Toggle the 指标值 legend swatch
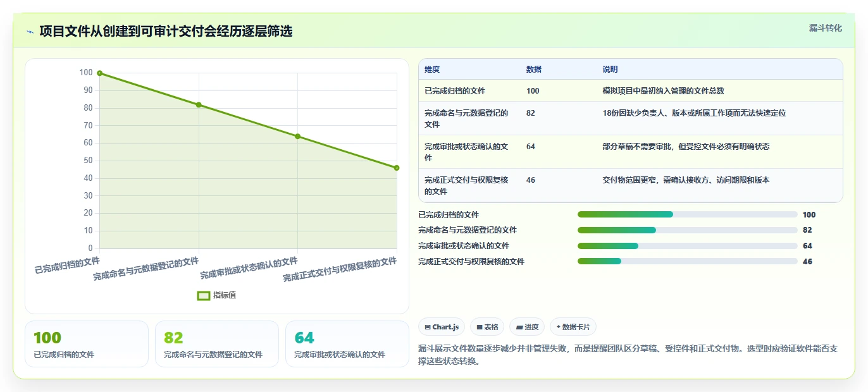This screenshot has width=868, height=392. [x=203, y=295]
